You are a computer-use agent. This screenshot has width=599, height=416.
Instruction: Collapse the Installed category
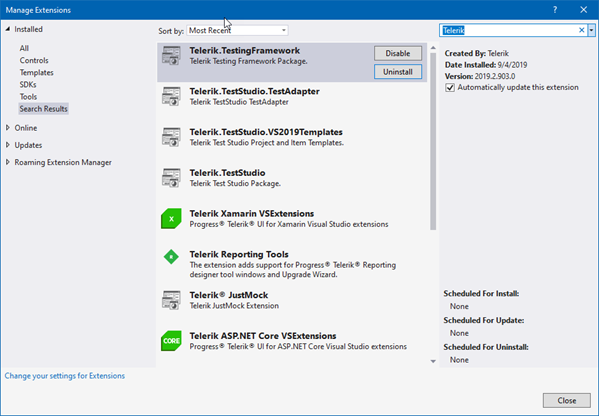click(x=8, y=29)
